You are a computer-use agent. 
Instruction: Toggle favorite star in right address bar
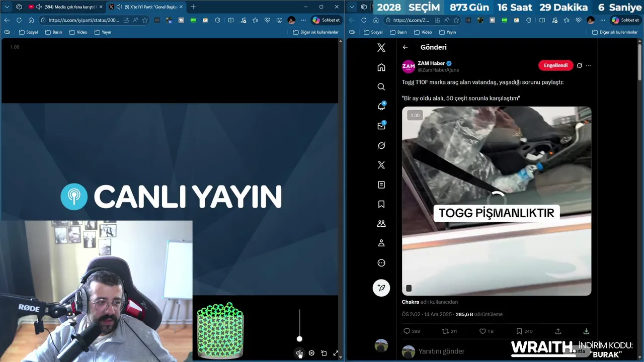click(456, 20)
